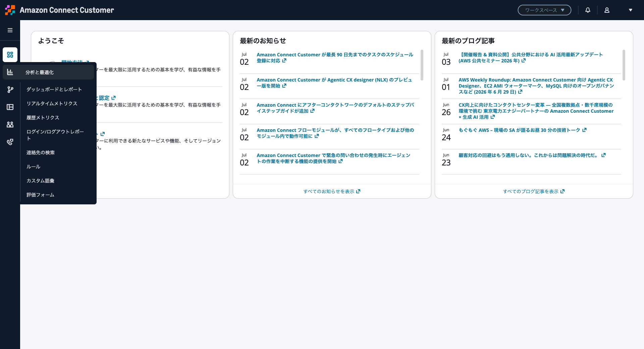Open the CX向上に向けたコンタクトセンター変革 blog post

536,111
